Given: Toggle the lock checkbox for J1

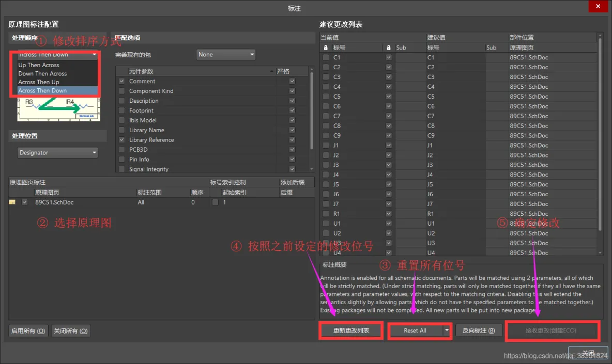Looking at the screenshot, I should (x=326, y=145).
